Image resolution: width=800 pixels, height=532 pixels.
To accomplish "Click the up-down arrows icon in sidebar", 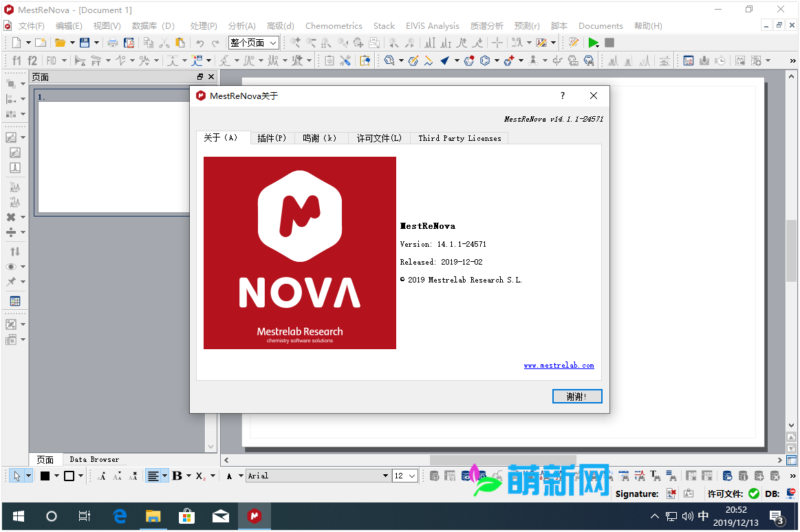I will coord(15,252).
